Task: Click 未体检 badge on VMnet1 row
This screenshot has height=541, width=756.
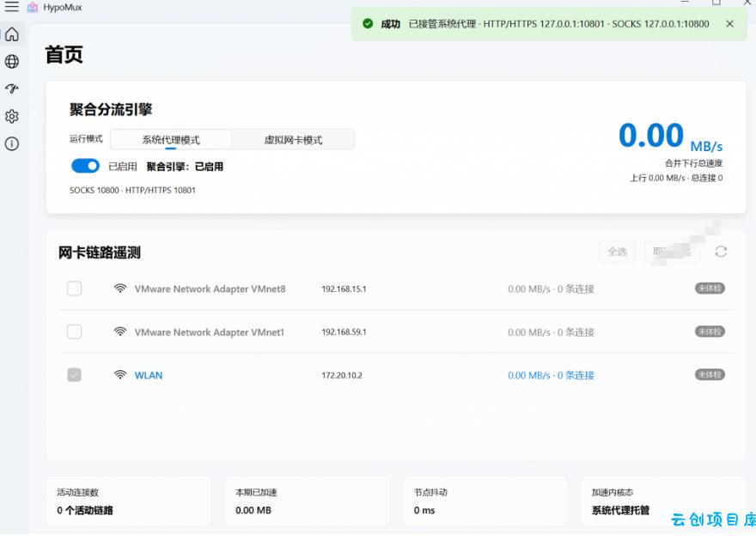Action: [x=710, y=331]
